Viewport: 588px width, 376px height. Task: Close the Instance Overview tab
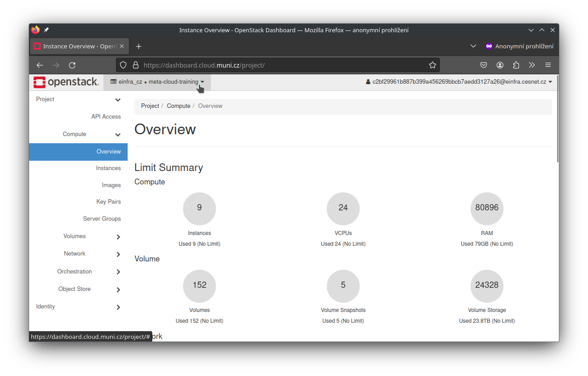tap(122, 47)
